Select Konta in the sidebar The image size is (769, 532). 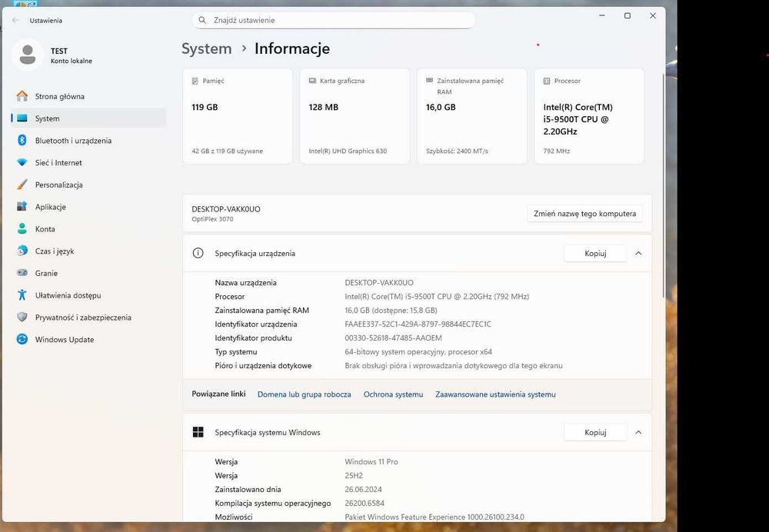88,228
